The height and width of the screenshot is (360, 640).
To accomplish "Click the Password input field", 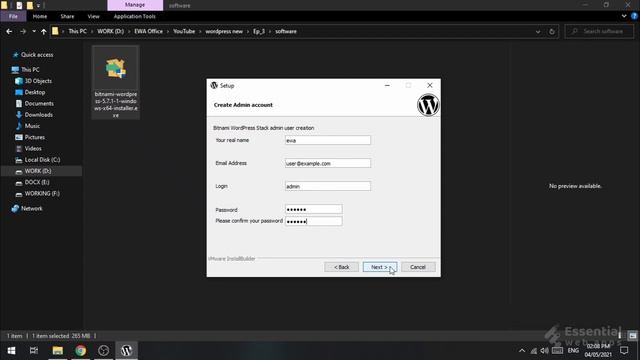I will coord(313,209).
